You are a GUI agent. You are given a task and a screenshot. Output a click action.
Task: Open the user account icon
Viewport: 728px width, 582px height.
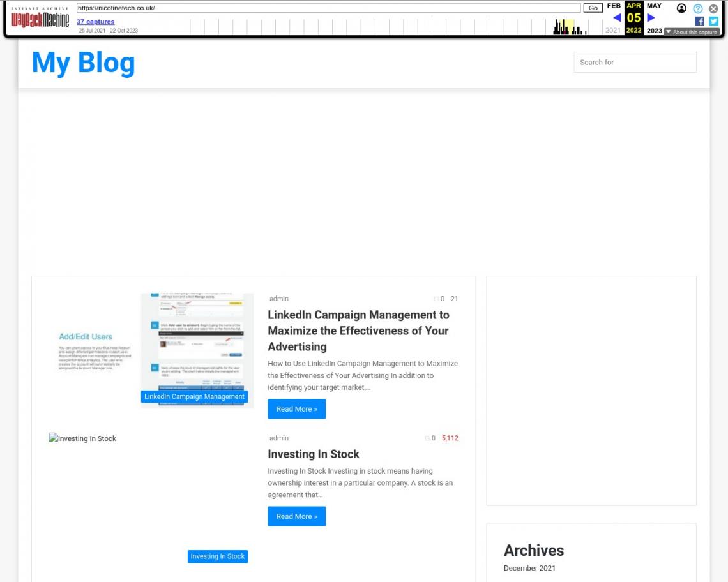point(681,8)
